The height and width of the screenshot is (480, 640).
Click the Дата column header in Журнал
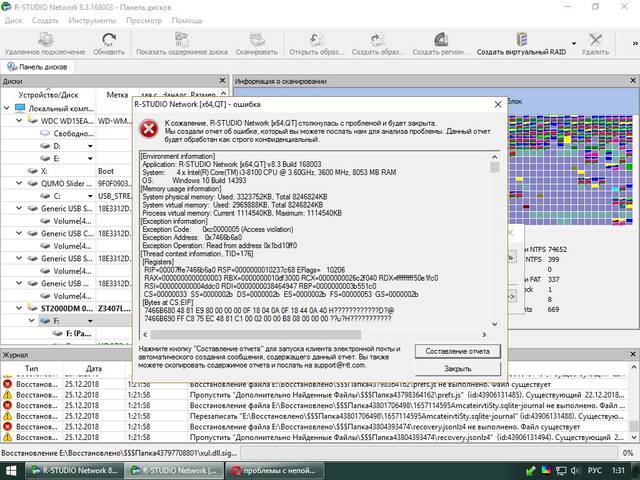[94, 369]
